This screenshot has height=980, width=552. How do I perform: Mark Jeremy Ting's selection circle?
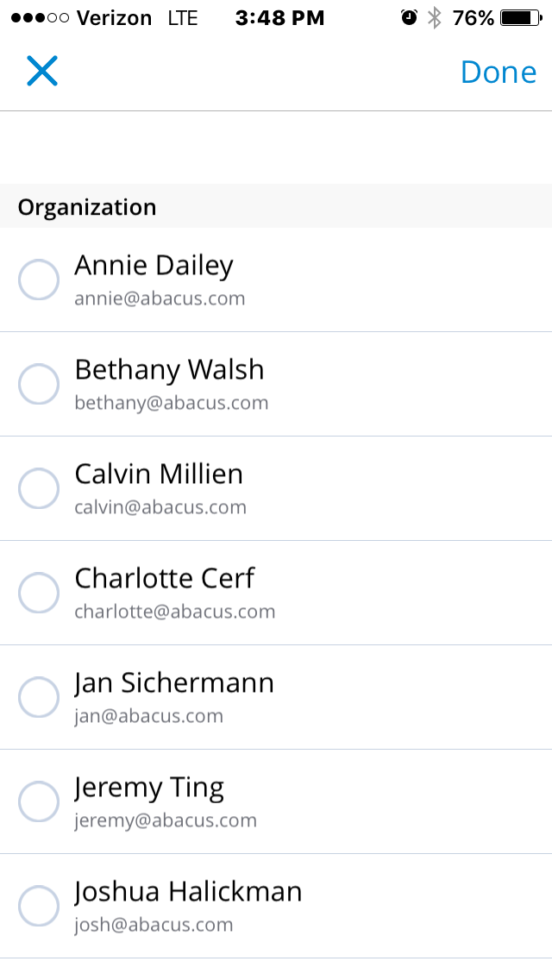pyautogui.click(x=39, y=801)
